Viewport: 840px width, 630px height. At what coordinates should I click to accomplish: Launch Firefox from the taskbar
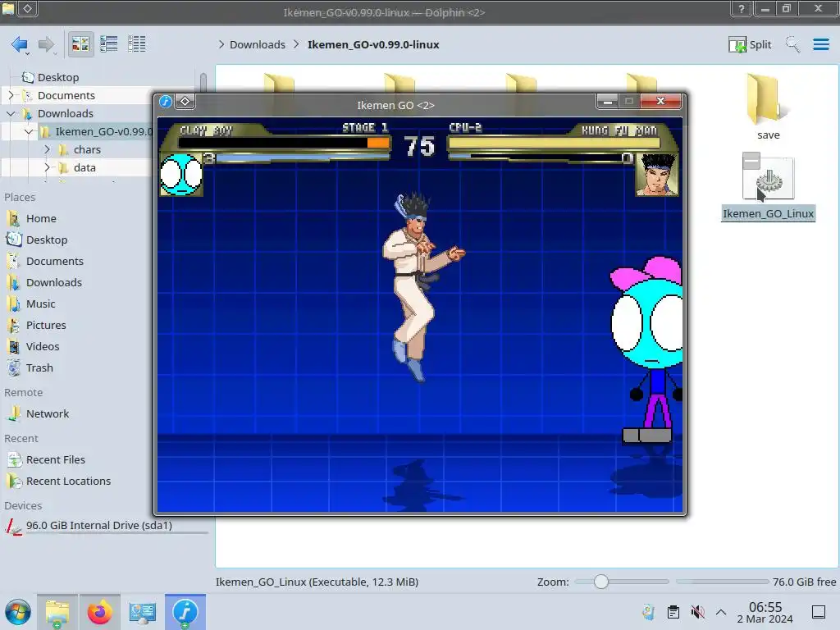tap(99, 612)
